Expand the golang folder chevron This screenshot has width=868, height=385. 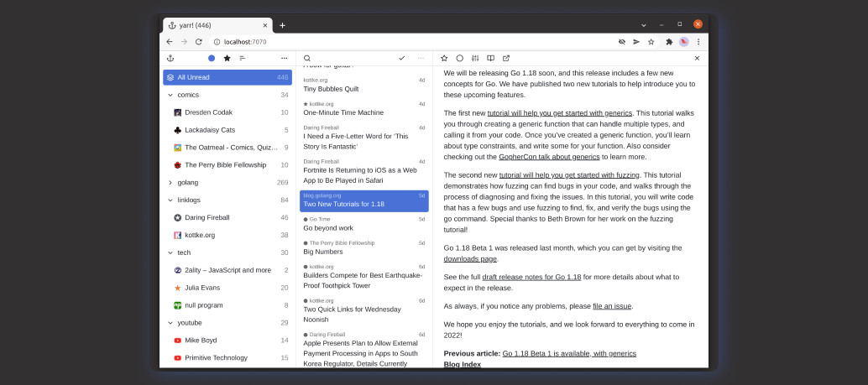pos(170,183)
